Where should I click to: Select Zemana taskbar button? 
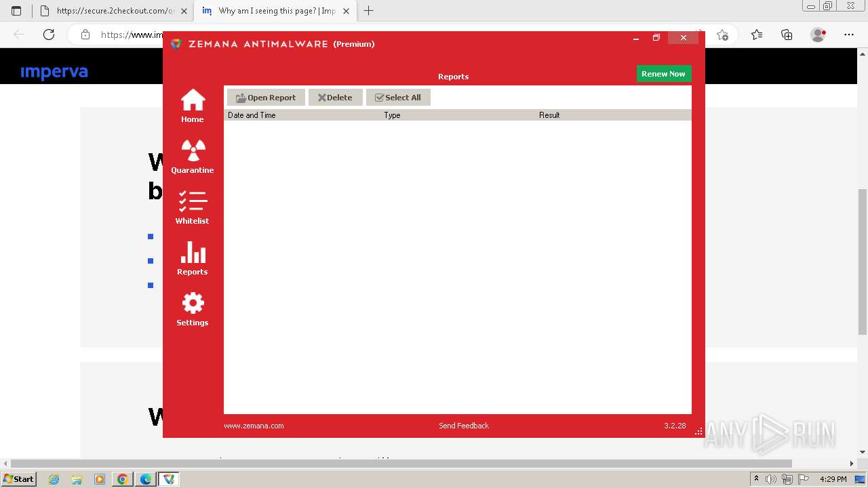[x=169, y=479]
